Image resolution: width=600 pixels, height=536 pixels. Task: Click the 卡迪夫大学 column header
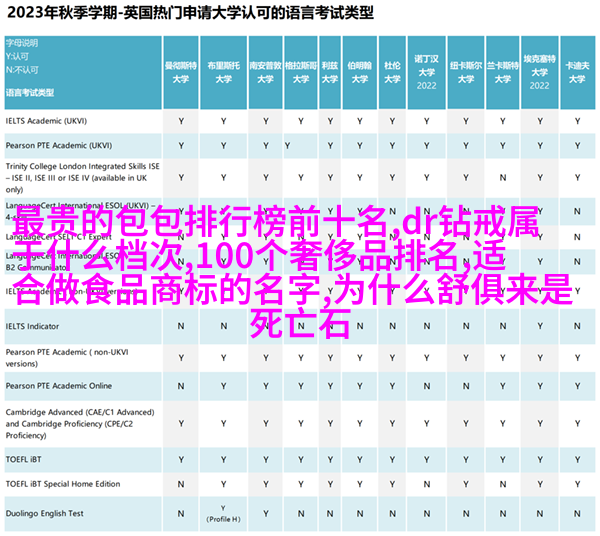(577, 72)
